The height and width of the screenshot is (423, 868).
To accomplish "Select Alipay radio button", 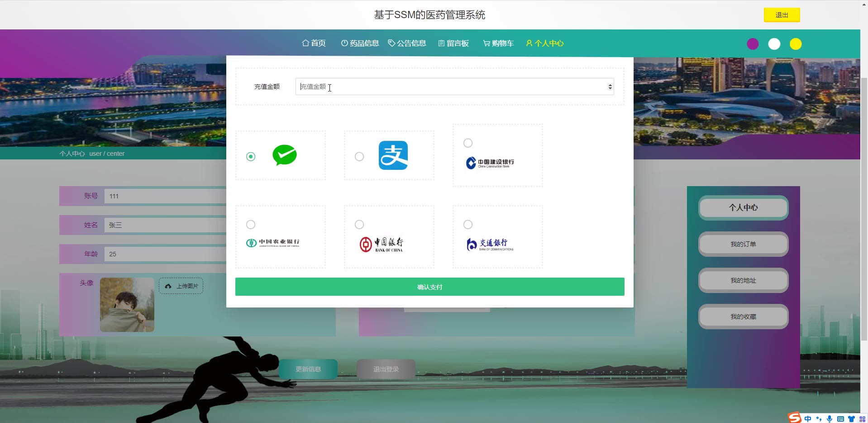I will coord(359,156).
